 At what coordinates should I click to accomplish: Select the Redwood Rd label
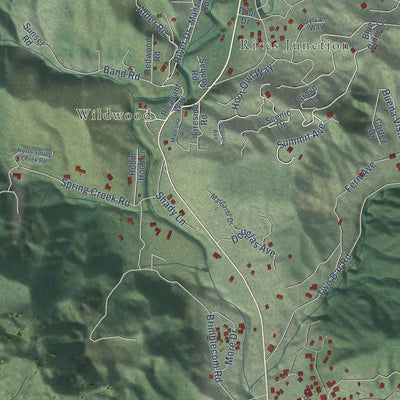pos(152,56)
